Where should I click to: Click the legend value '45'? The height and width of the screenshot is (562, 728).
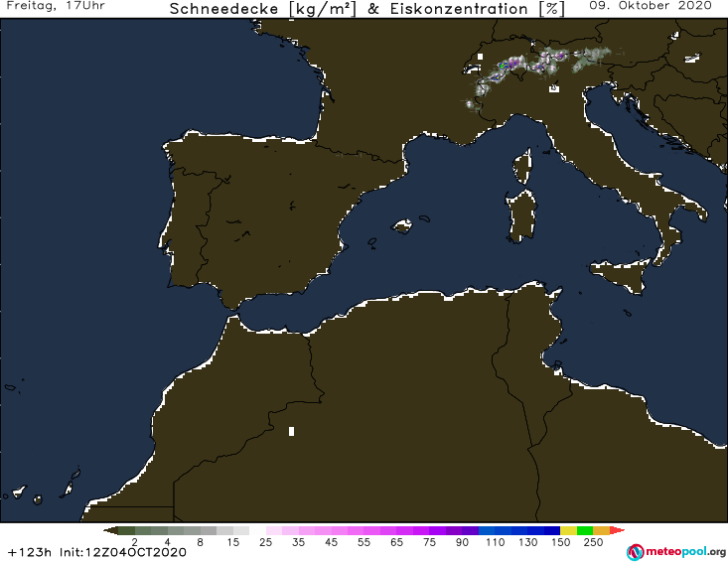[331, 542]
